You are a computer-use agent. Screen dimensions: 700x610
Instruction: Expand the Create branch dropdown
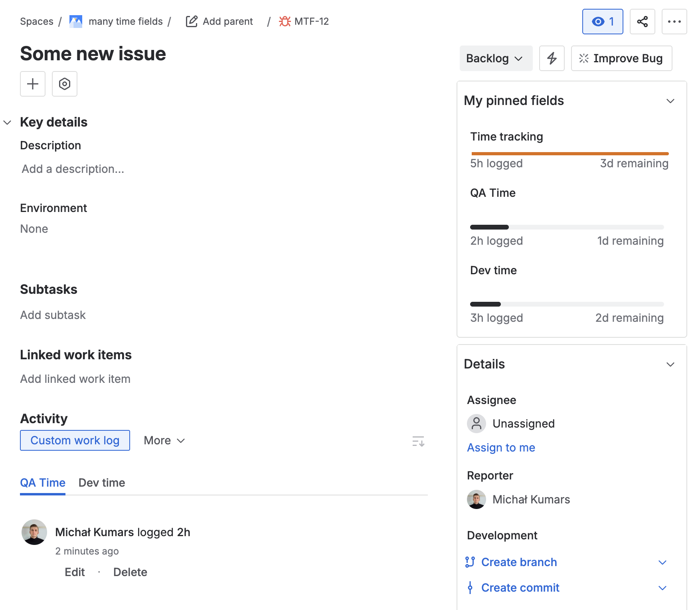(662, 562)
